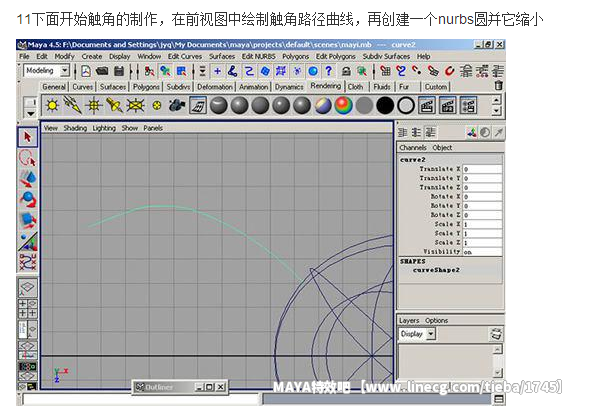Screen dimensions: 604x406
Task: Open the viewport Shading menu
Action: click(75, 128)
